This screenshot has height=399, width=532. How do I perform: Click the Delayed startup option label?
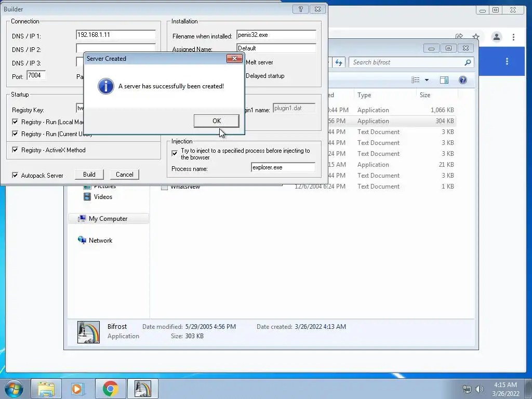(265, 76)
